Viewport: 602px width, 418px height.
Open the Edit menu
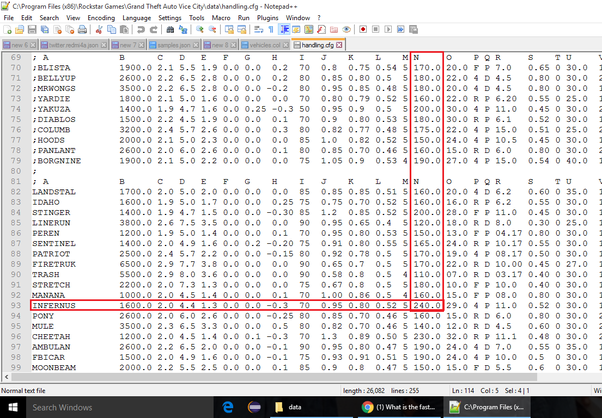pos(26,18)
